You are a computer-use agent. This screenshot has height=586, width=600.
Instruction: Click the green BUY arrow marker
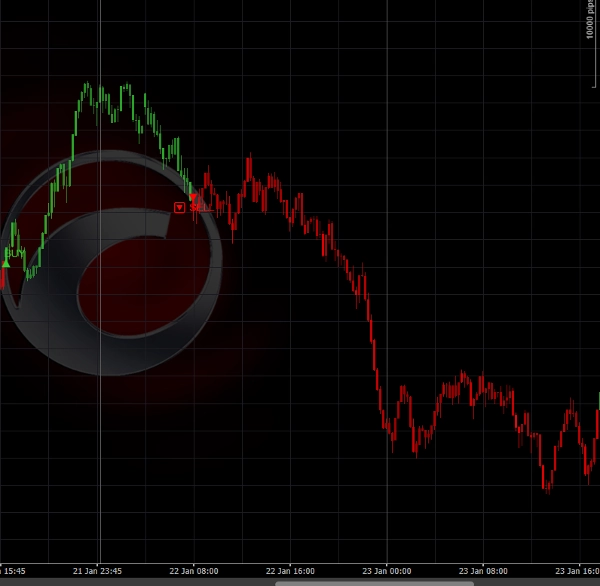pyautogui.click(x=6, y=264)
